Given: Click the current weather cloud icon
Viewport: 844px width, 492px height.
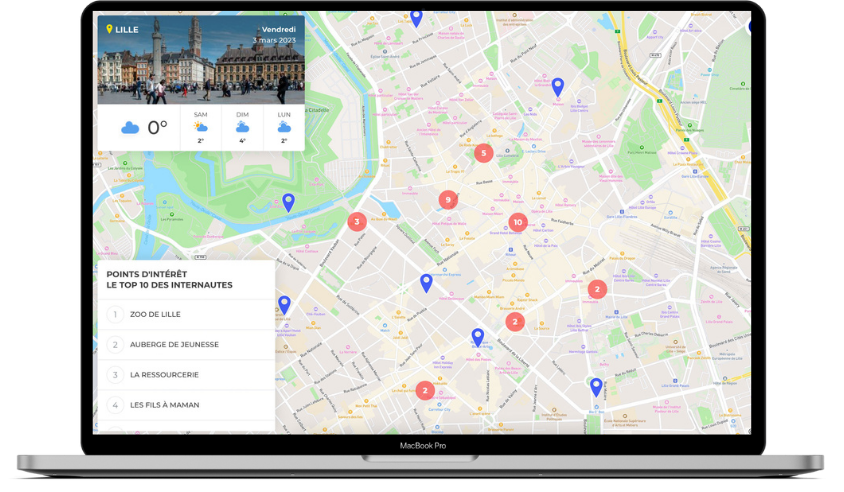Looking at the screenshot, I should (130, 128).
